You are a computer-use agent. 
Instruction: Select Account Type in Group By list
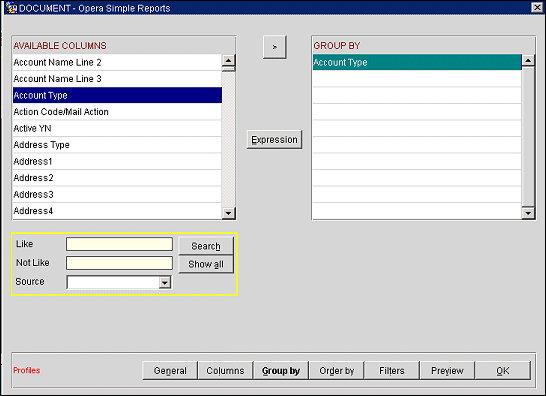coord(417,62)
